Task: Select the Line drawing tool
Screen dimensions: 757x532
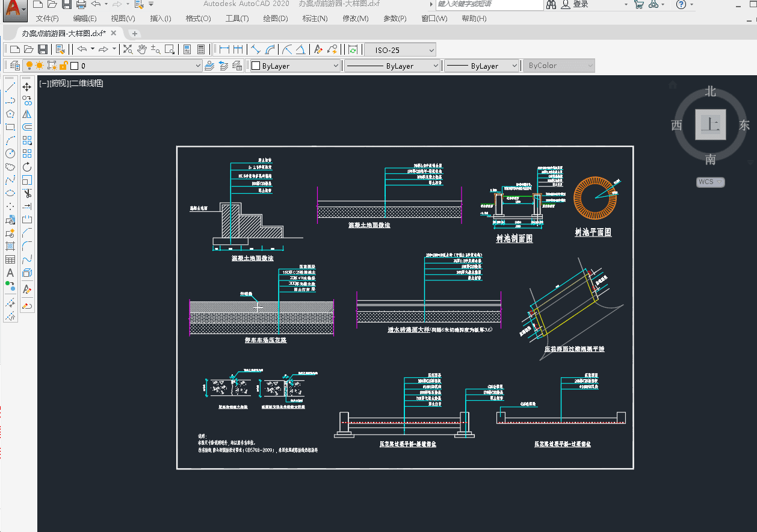Action: pos(10,87)
